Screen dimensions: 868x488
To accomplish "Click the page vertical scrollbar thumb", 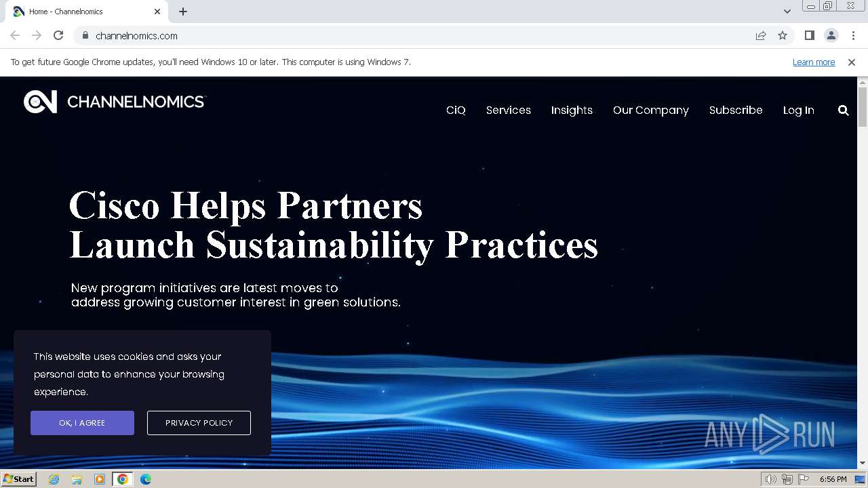I will (863, 106).
